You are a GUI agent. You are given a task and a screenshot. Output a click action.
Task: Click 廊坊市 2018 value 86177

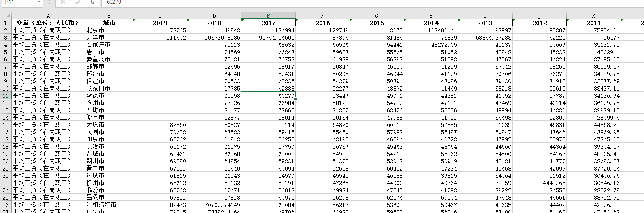[214, 110]
